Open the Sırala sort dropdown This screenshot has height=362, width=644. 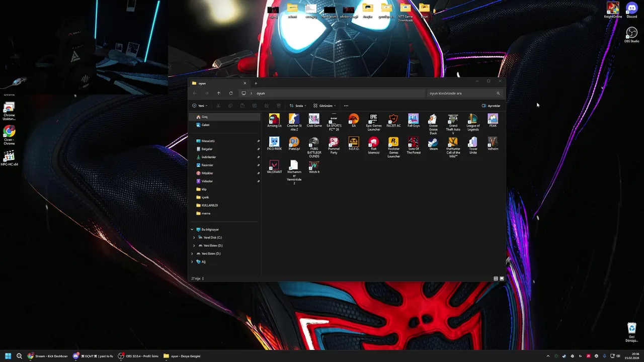tap(298, 106)
